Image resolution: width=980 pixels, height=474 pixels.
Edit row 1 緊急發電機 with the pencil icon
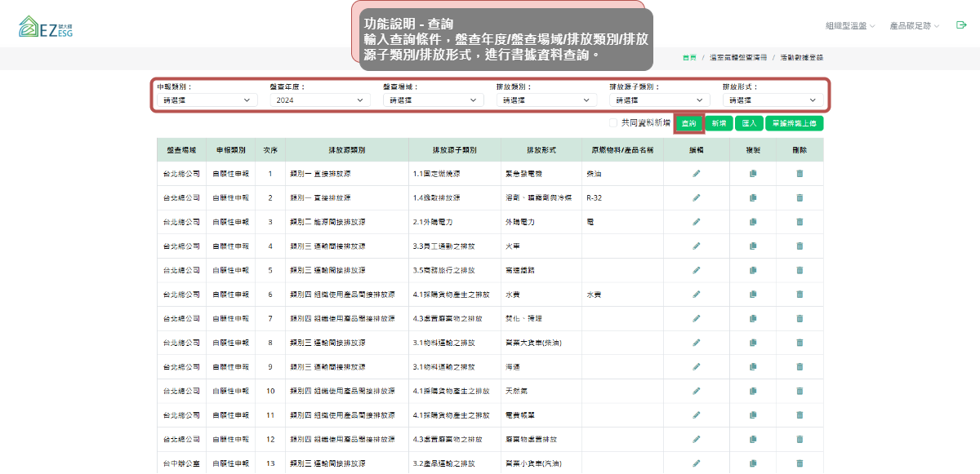click(697, 174)
